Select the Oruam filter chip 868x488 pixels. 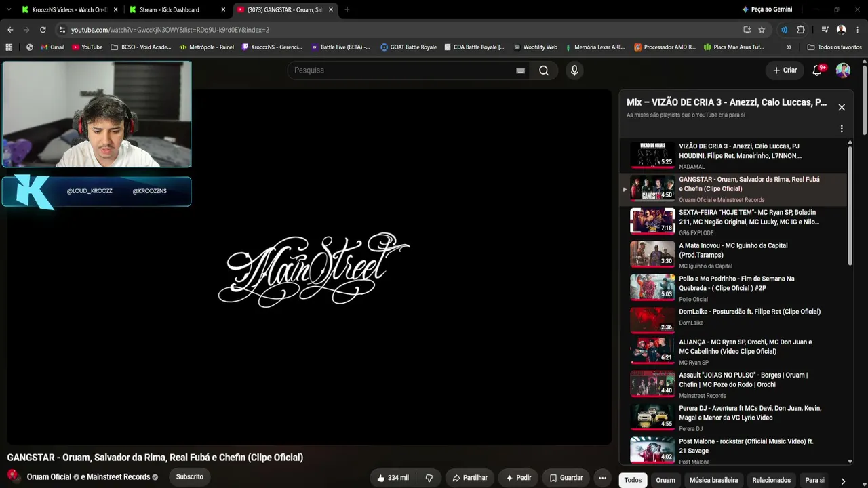pyautogui.click(x=665, y=480)
